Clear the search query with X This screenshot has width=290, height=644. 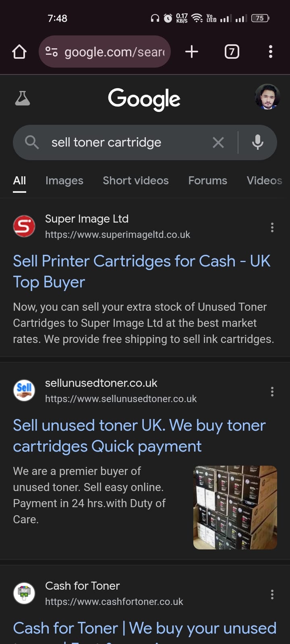coord(218,142)
